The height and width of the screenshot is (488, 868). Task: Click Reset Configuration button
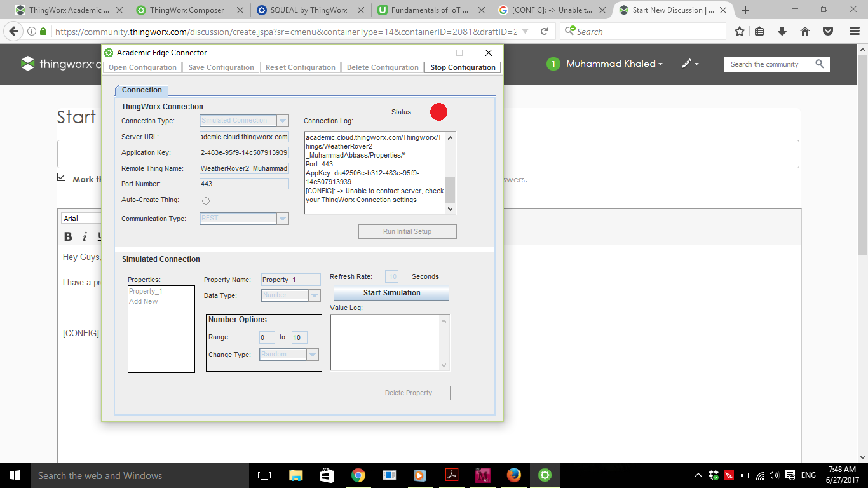click(300, 67)
